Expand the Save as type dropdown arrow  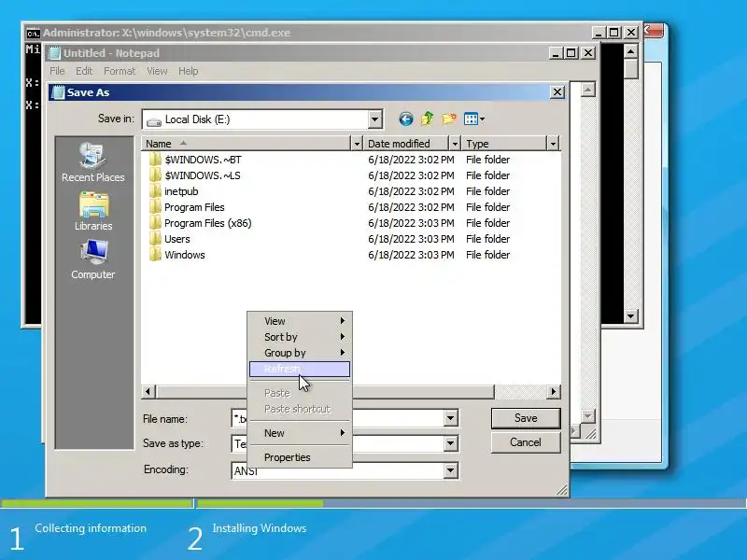click(450, 444)
